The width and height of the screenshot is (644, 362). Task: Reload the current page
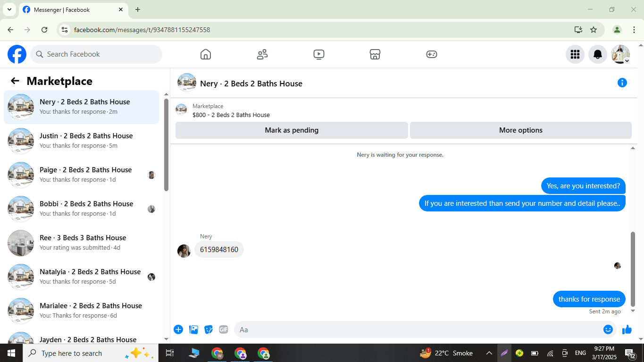(44, 30)
